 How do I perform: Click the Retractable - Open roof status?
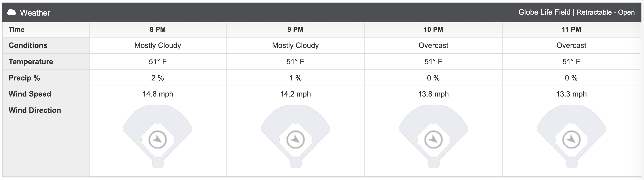pyautogui.click(x=606, y=12)
